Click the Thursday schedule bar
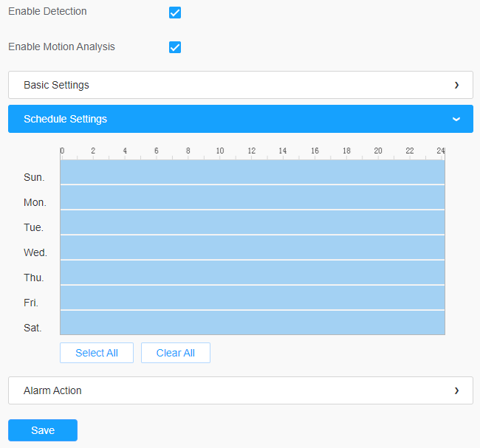This screenshot has width=480, height=448. pyautogui.click(x=252, y=272)
